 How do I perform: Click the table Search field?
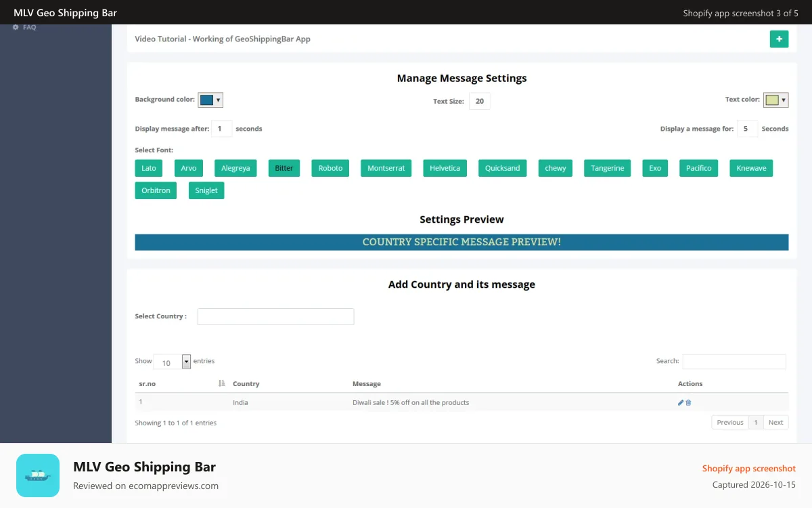pos(734,362)
